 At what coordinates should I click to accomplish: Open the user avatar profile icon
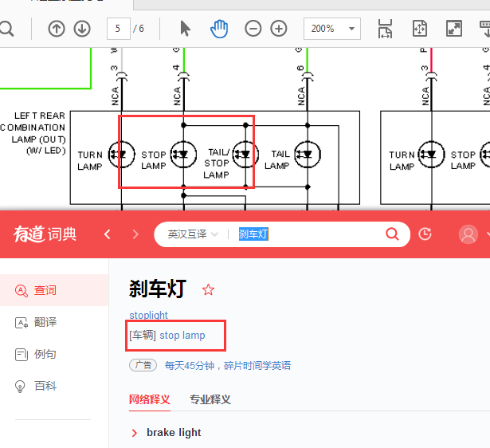(468, 234)
